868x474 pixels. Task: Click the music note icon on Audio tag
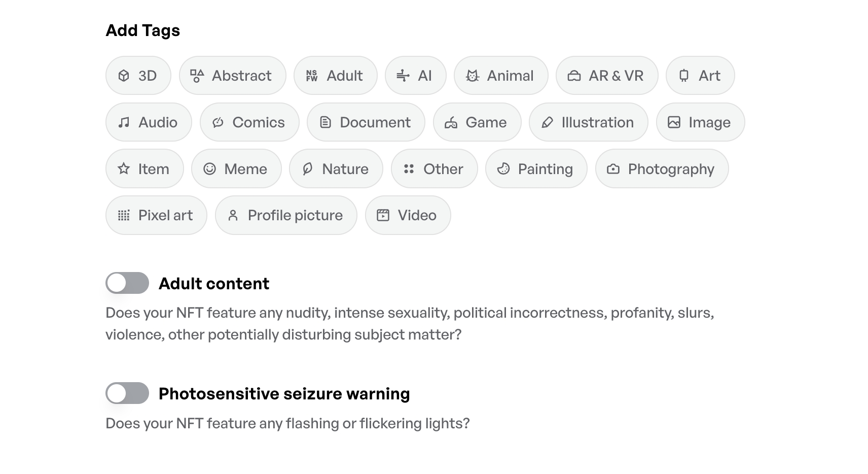coord(124,122)
